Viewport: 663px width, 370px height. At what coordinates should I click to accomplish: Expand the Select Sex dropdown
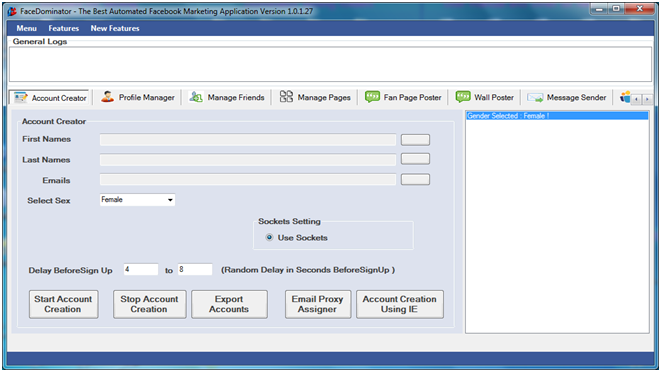pyautogui.click(x=170, y=200)
